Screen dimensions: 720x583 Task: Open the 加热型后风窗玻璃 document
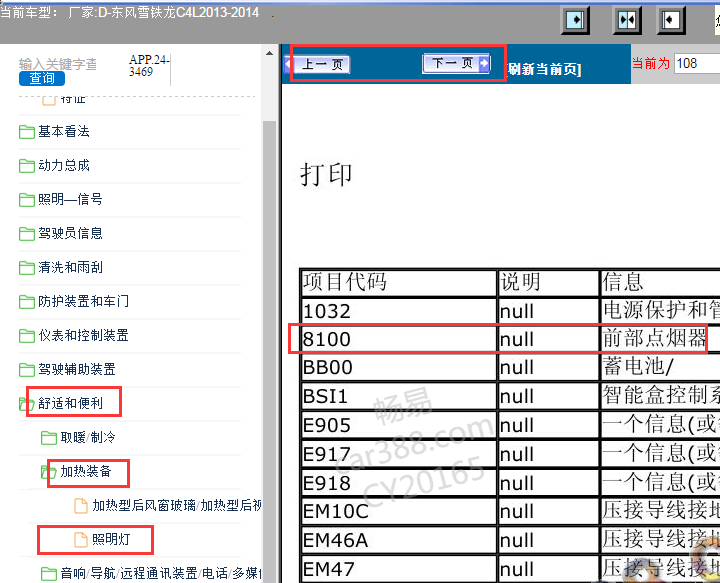[x=177, y=505]
